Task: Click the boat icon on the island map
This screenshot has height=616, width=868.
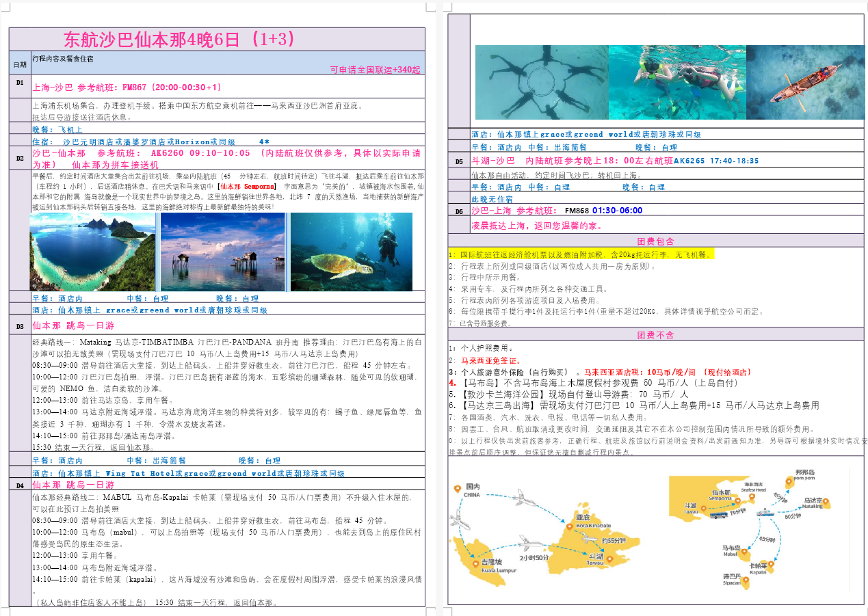Action: point(765,511)
